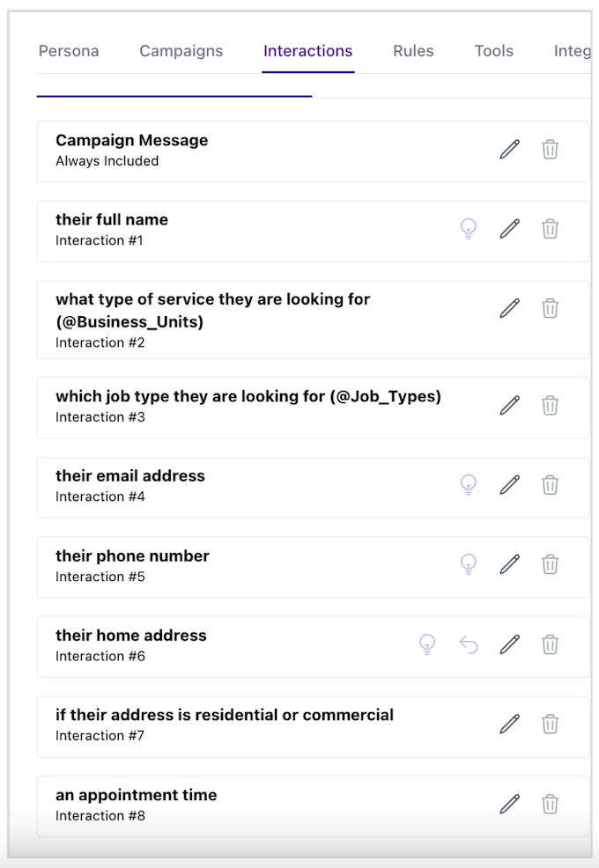Delete the "their home address" interaction
This screenshot has height=868, width=599.
pyautogui.click(x=550, y=644)
